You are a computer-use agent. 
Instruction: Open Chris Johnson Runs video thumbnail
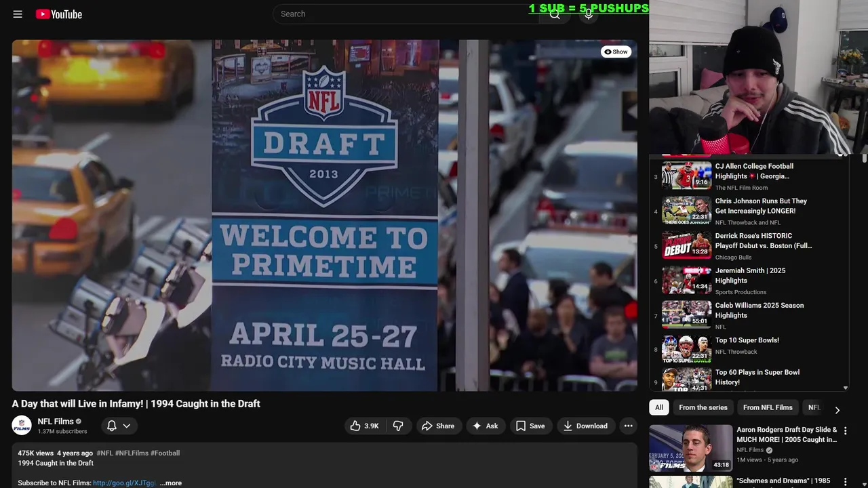(x=686, y=210)
